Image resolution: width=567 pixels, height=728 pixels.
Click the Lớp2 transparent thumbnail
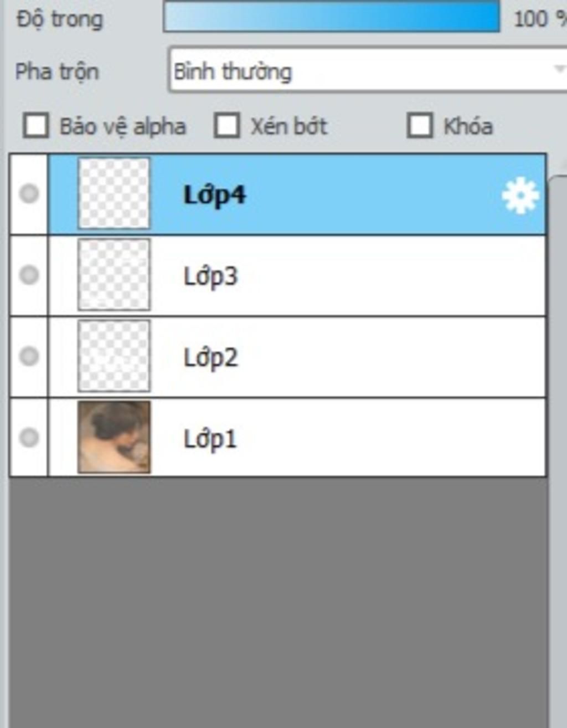(x=114, y=356)
